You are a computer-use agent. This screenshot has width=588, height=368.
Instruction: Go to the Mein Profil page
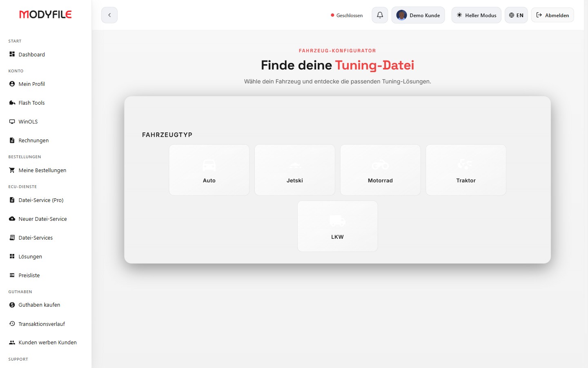point(32,84)
